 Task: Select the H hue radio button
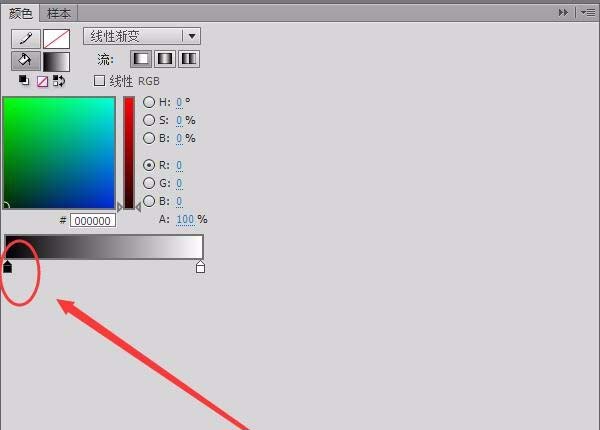pyautogui.click(x=149, y=102)
